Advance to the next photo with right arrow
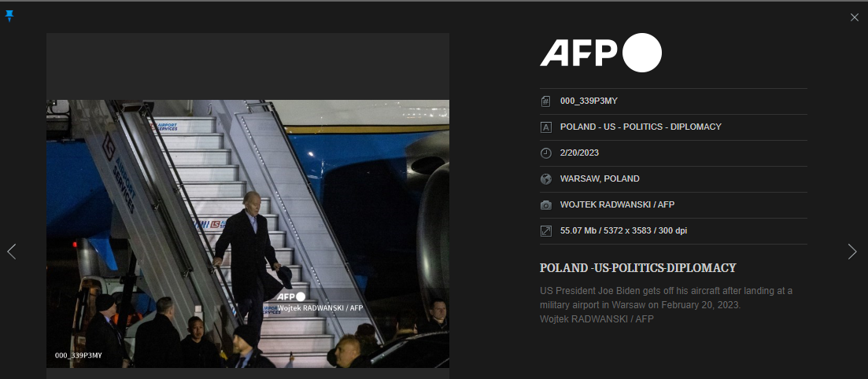868x379 pixels. coord(852,252)
